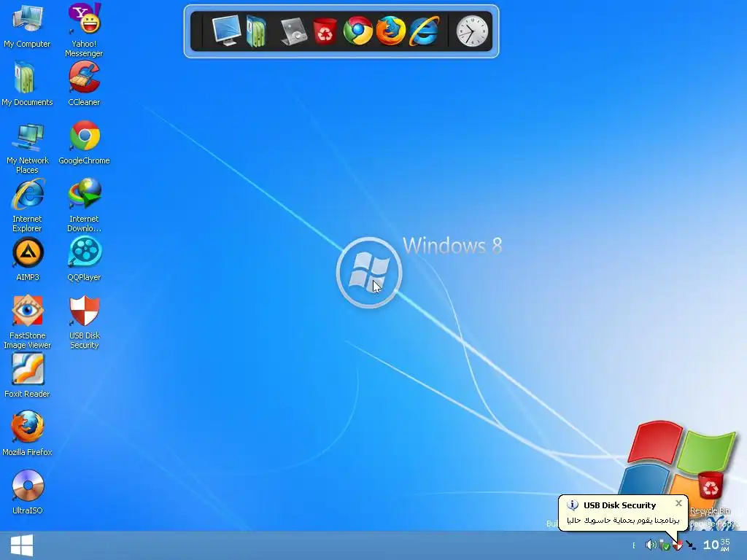Click the Arabic message in the balloon

(x=623, y=520)
